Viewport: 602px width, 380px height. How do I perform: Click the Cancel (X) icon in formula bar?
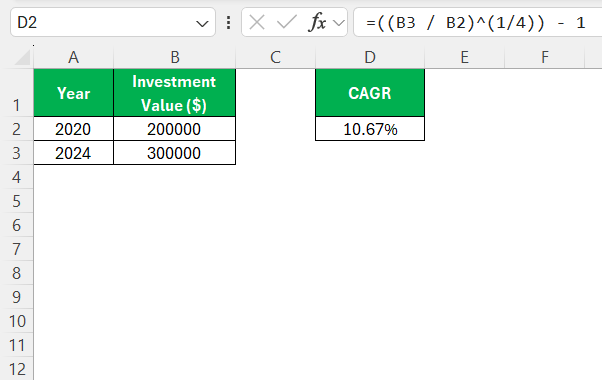tap(257, 22)
